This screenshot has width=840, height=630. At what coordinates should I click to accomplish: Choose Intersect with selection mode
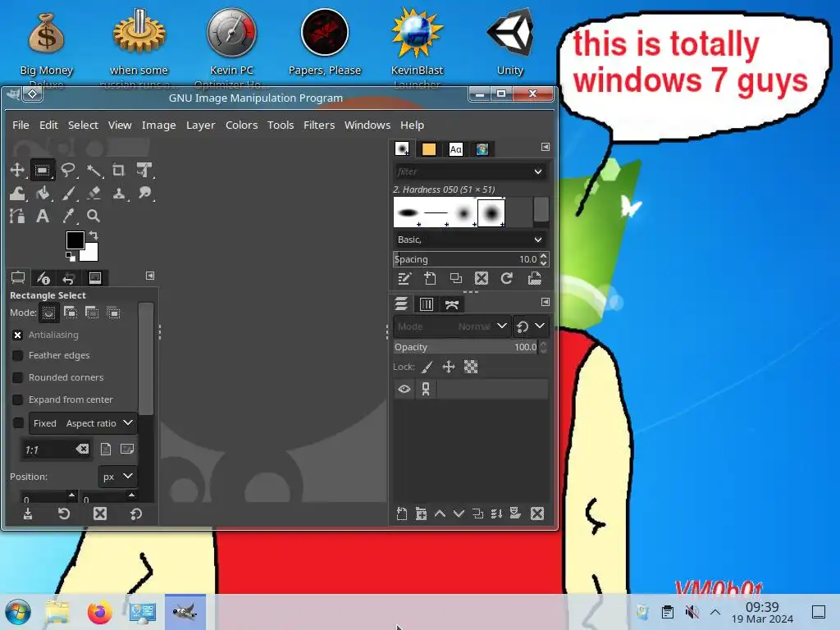coord(113,313)
